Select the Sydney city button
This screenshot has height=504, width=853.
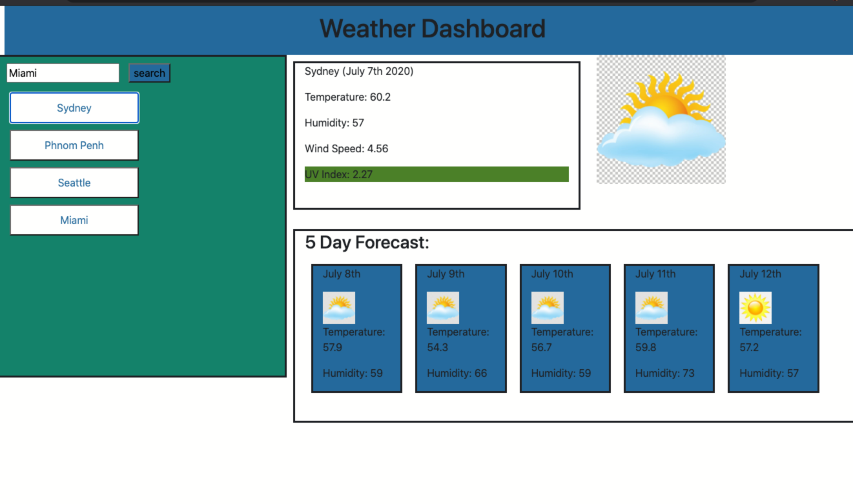74,108
